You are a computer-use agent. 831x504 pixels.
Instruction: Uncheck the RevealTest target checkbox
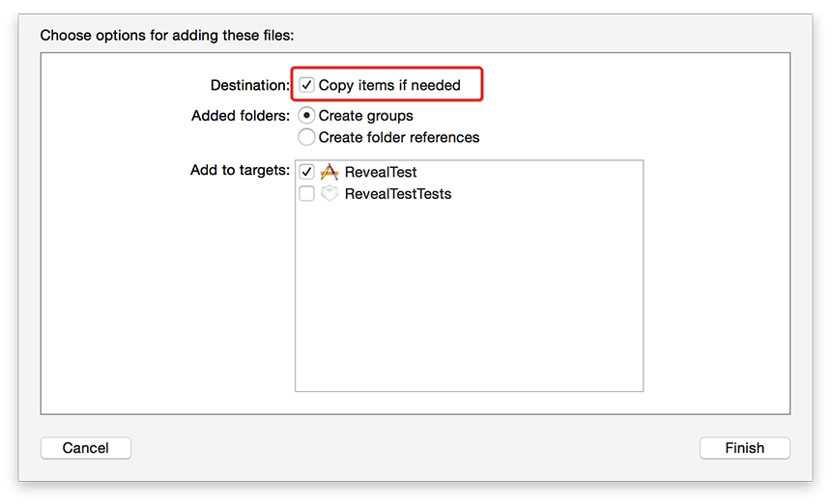pyautogui.click(x=306, y=172)
